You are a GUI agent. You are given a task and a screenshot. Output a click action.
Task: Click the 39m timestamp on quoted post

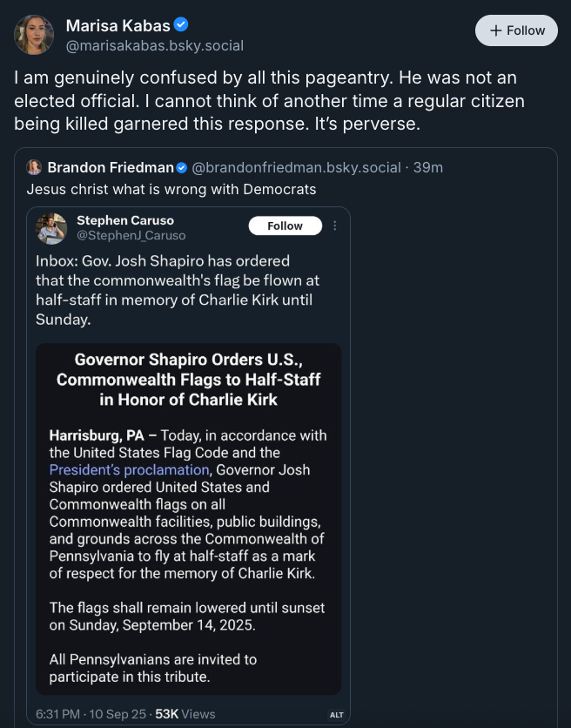click(428, 167)
